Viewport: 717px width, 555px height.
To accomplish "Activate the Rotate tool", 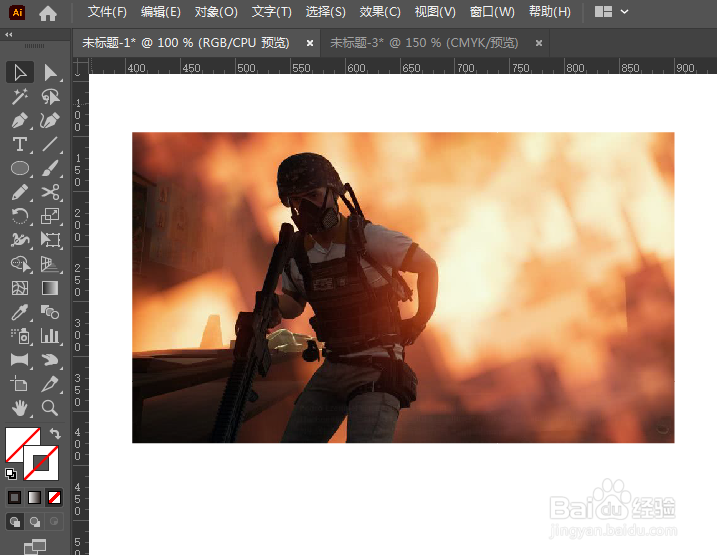I will (x=20, y=216).
